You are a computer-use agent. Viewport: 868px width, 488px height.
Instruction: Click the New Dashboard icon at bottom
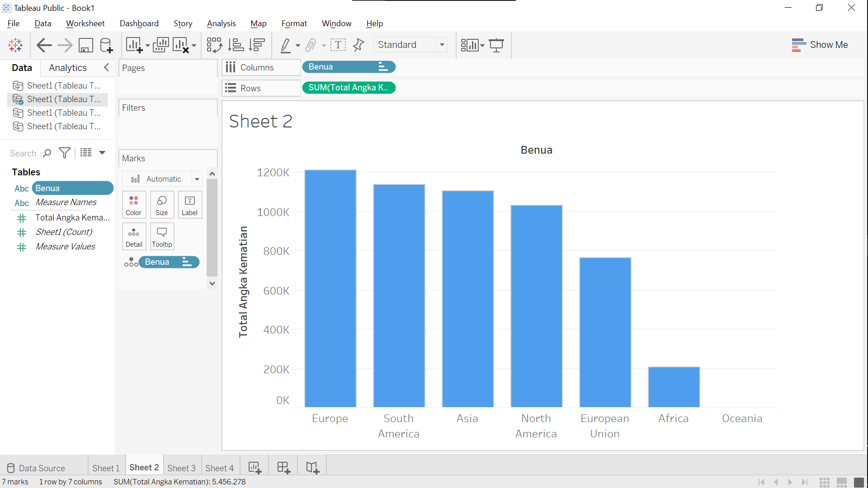[283, 467]
